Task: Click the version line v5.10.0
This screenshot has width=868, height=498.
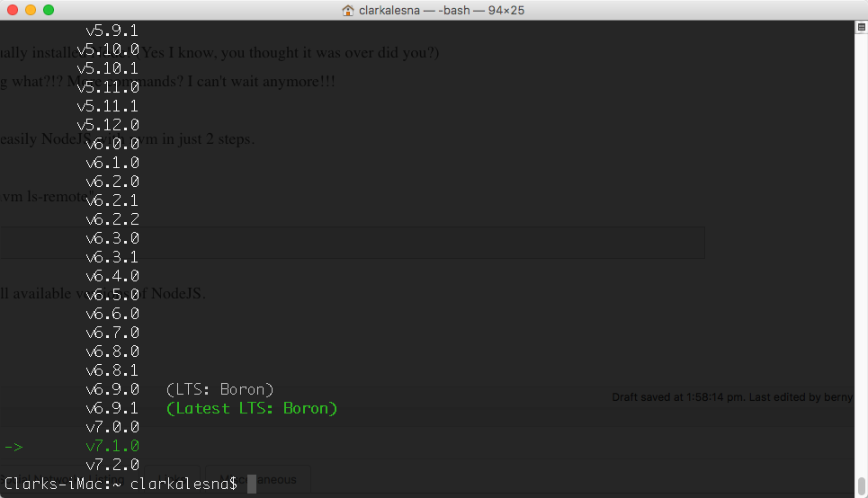Action: tap(107, 49)
